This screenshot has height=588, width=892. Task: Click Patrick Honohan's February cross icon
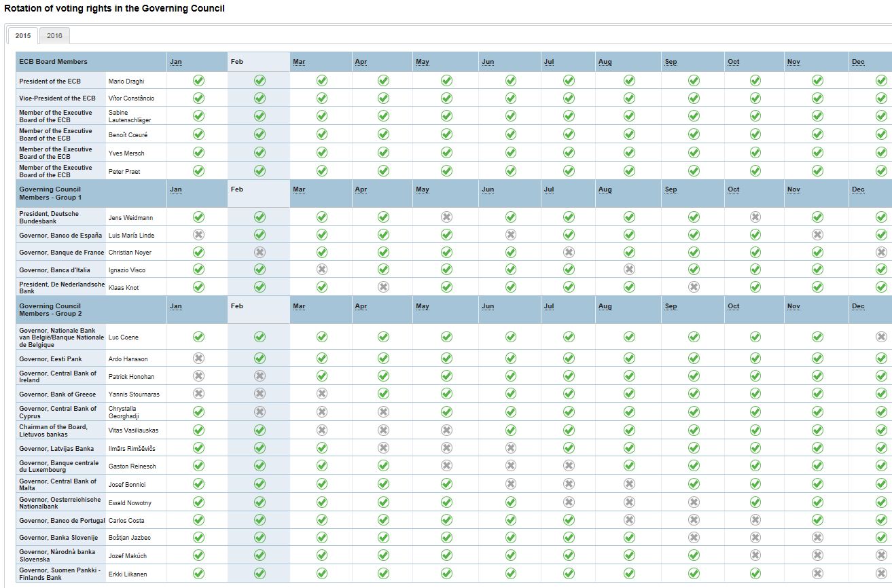coord(260,376)
